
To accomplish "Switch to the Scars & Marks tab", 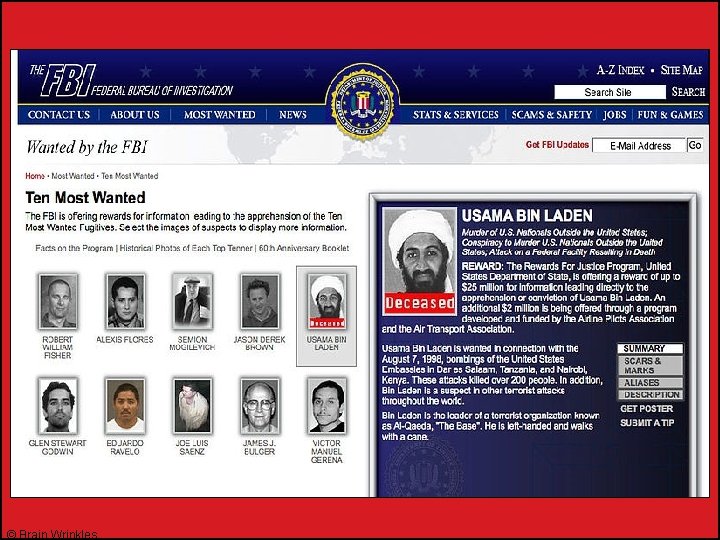I will [650, 366].
